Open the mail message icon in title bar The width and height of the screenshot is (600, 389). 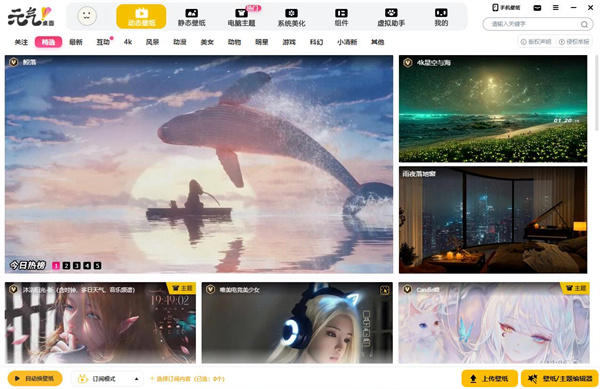537,8
